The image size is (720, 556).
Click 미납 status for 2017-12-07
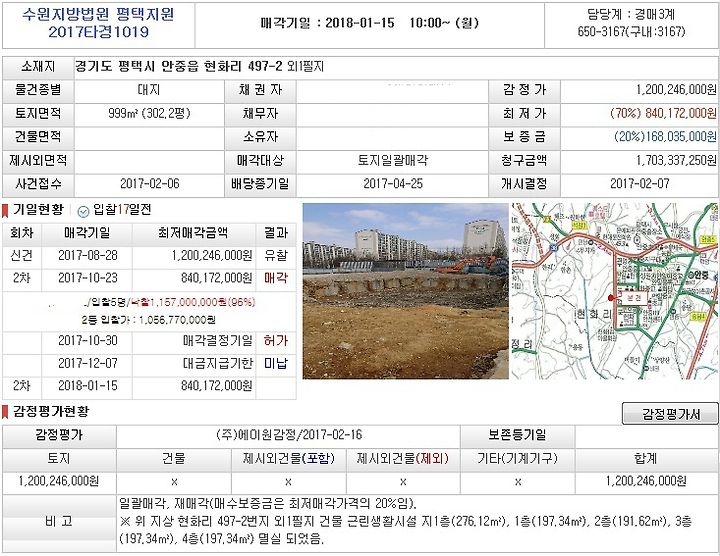[276, 364]
